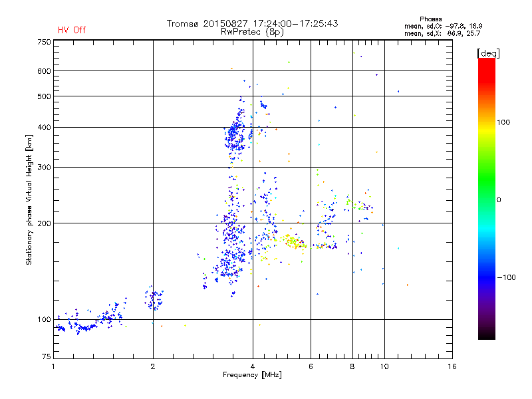This screenshot has width=532, height=399.
Task: Click the 100 height axis tick label
Action: [x=44, y=319]
